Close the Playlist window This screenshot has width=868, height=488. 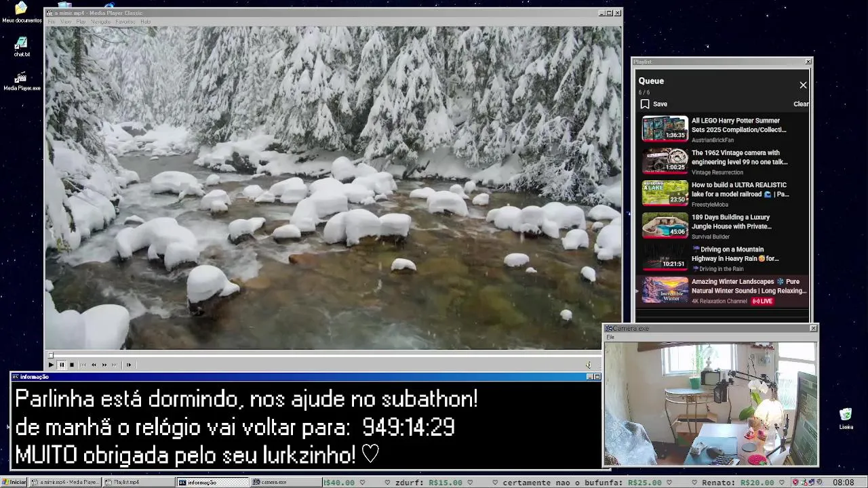(808, 62)
